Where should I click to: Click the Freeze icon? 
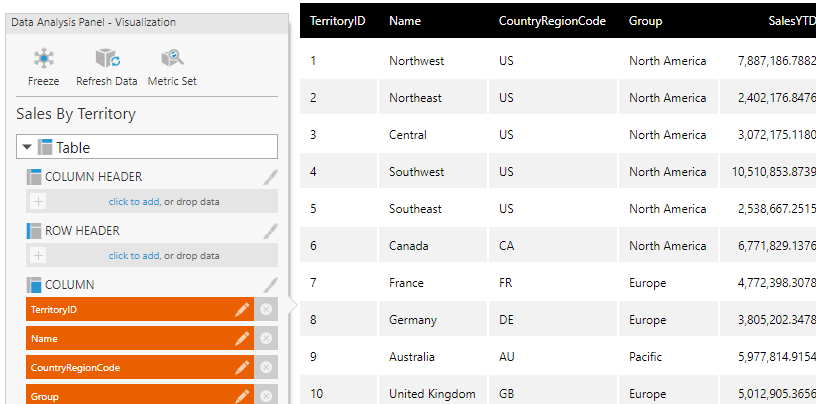(43, 60)
